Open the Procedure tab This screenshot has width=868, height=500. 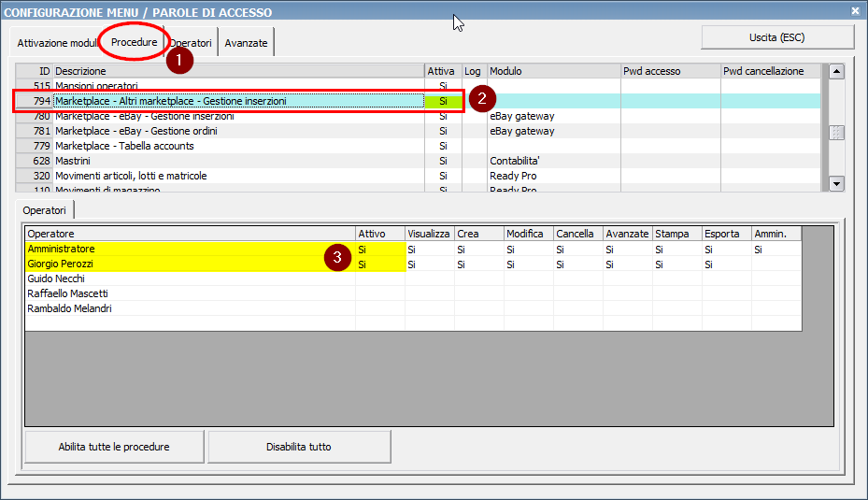pos(134,42)
